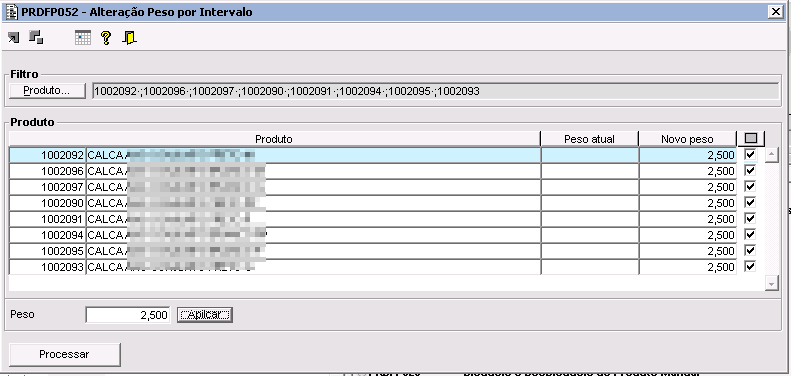791x376 pixels.
Task: Uncheck the checkbox for product 1002095
Action: tap(750, 250)
